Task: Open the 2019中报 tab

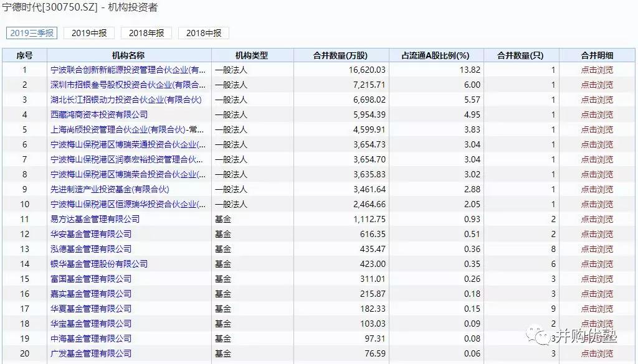Action: click(x=89, y=33)
